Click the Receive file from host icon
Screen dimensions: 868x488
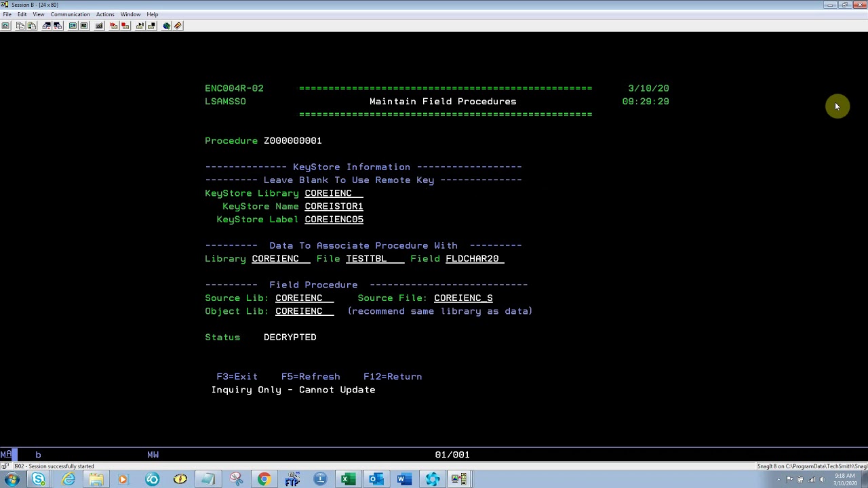[x=58, y=26]
